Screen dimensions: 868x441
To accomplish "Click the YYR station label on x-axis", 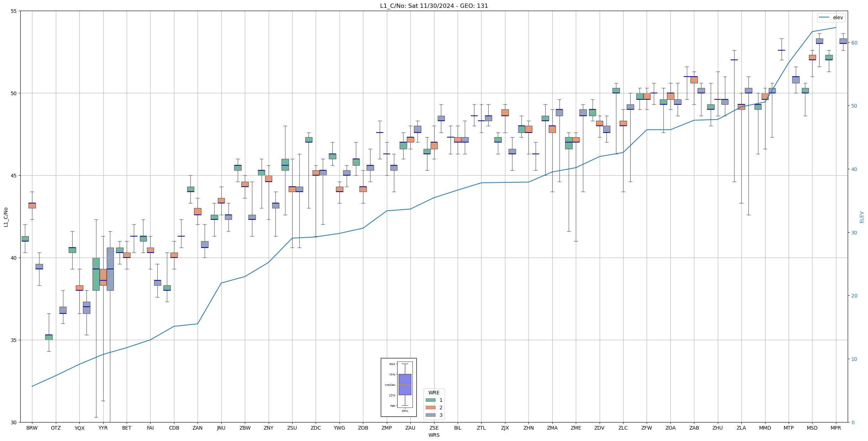I will coord(103,428).
